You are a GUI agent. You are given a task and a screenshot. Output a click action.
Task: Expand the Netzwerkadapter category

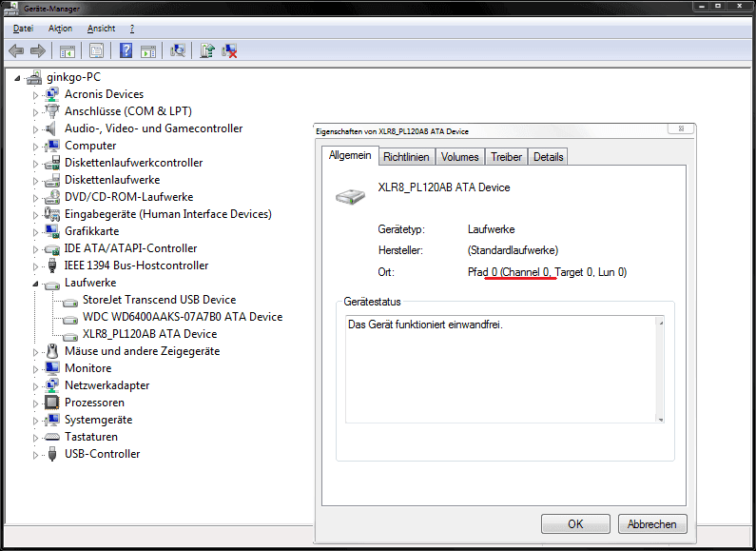[x=35, y=386]
